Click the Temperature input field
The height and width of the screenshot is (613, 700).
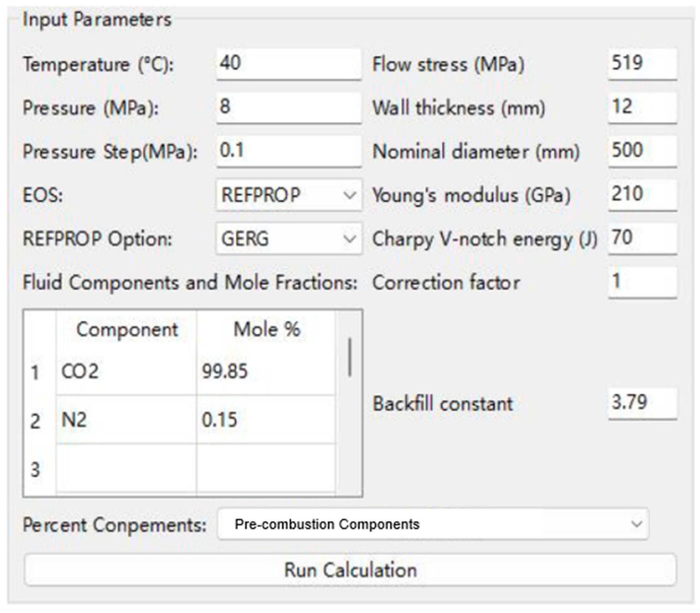tap(288, 64)
